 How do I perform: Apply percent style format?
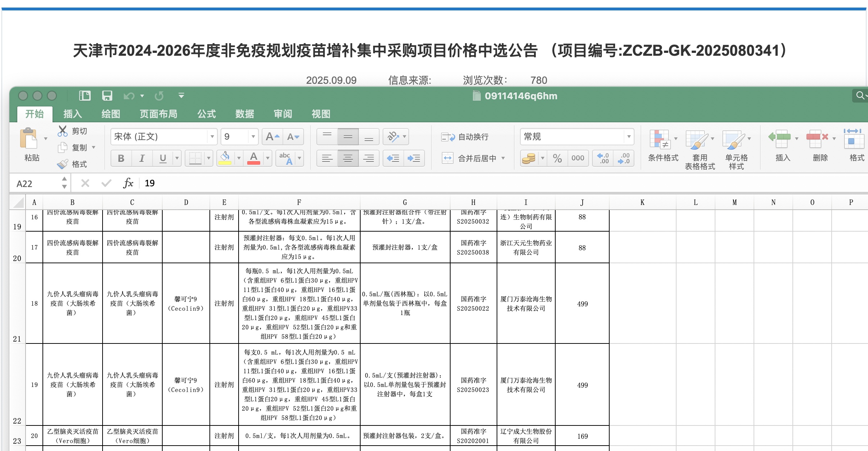[x=557, y=158]
